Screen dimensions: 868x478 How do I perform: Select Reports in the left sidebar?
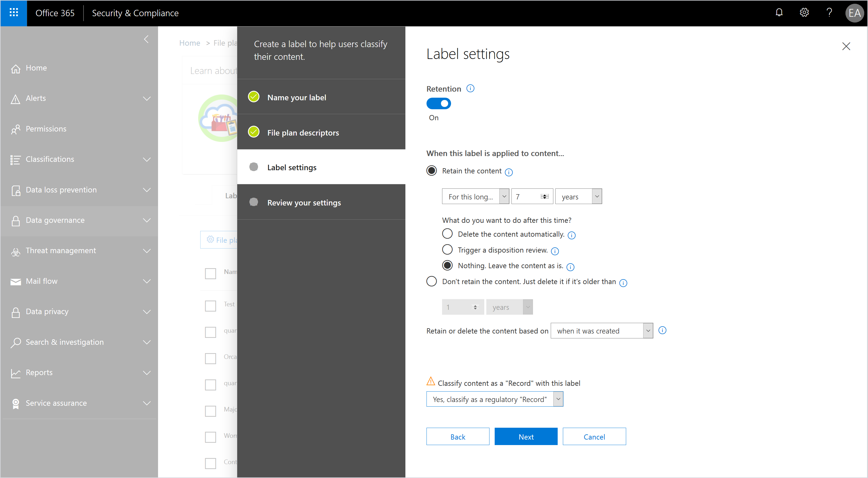(x=39, y=373)
